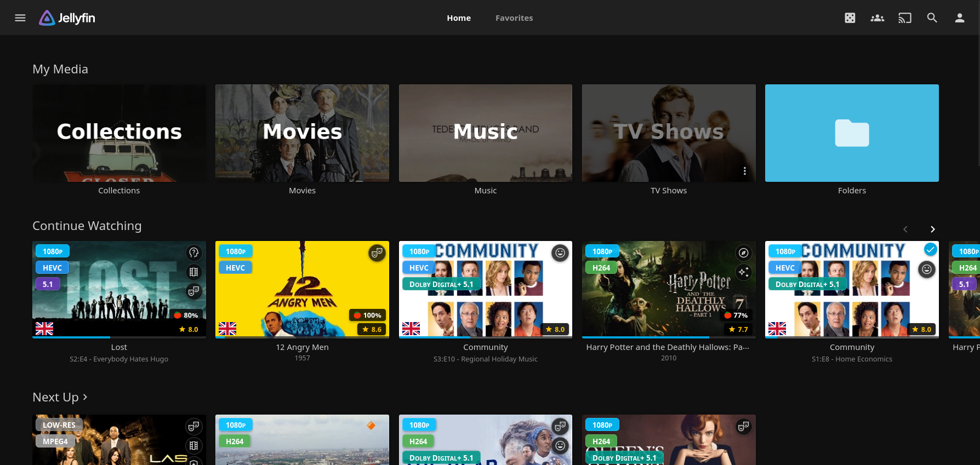The width and height of the screenshot is (980, 465).
Task: Click the drama masks icon on 12 Angry Men
Action: pyautogui.click(x=377, y=252)
